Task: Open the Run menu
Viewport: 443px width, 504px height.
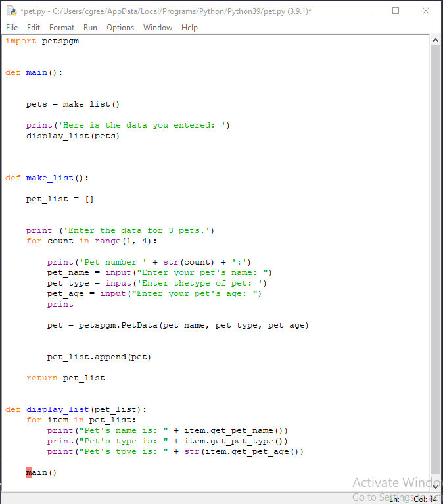Action: tap(90, 28)
